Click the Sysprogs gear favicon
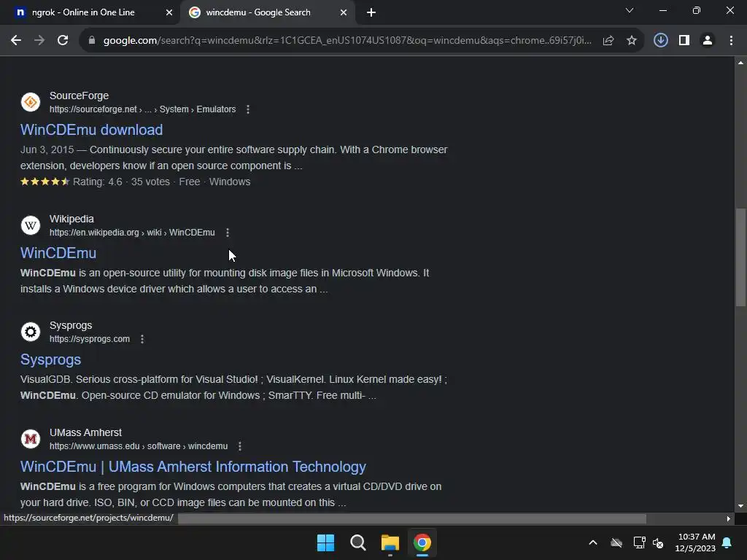747x560 pixels. (x=31, y=332)
